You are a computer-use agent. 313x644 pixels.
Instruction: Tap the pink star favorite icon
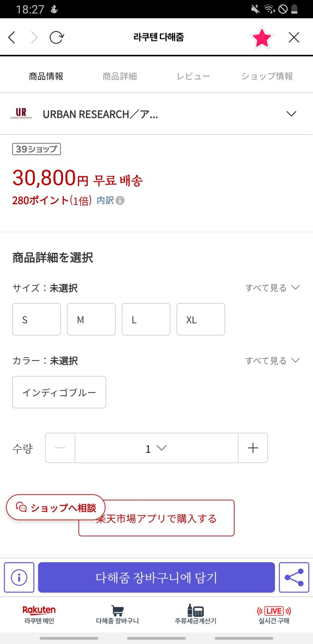coord(261,37)
